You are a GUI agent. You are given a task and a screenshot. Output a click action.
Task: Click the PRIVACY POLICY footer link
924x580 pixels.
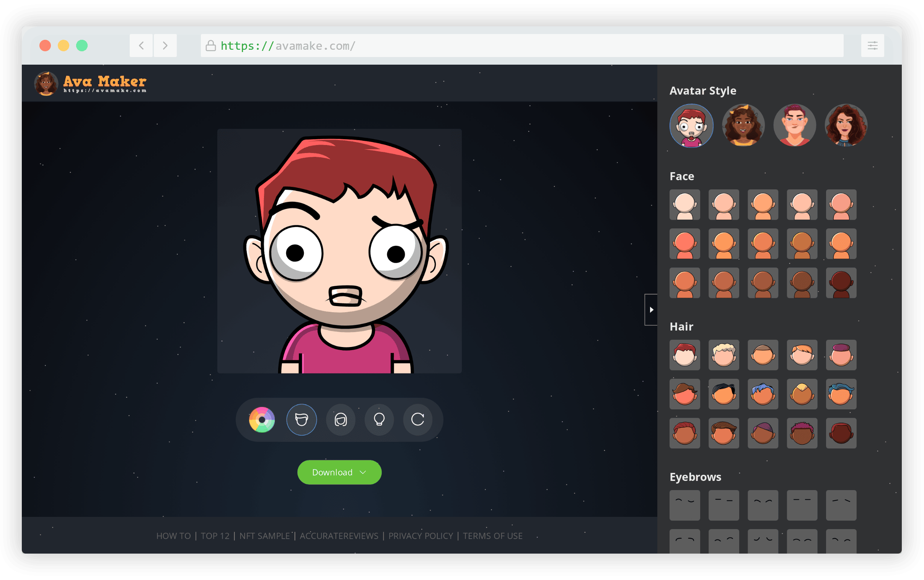point(420,536)
